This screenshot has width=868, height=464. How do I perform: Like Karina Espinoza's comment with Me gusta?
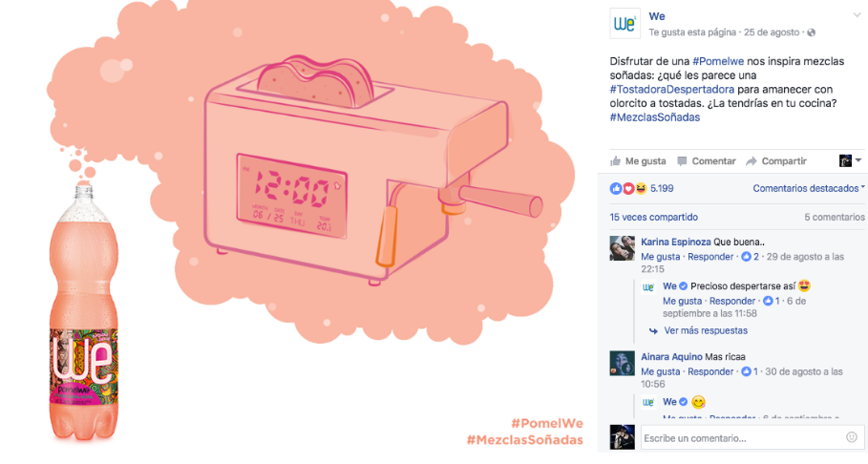coord(661,257)
